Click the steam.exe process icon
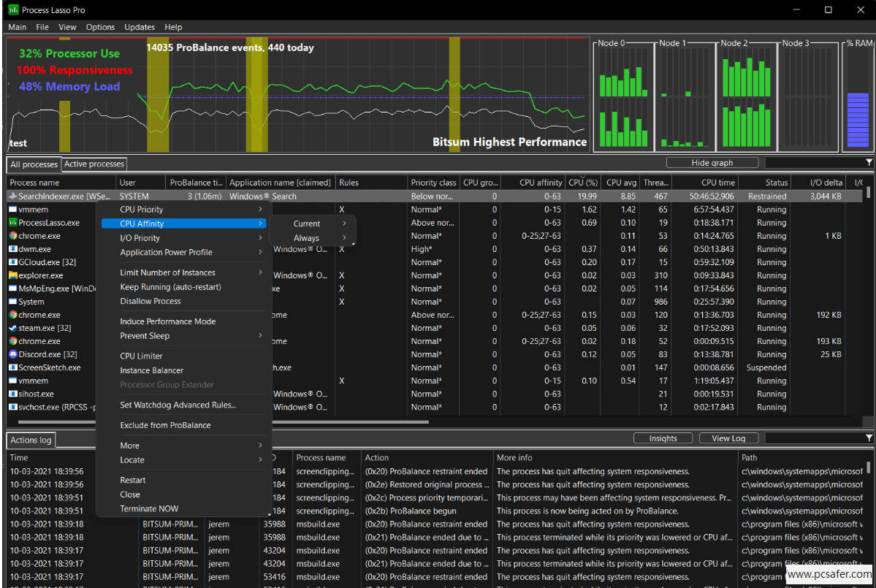Viewport: 876px width, 588px height. tap(12, 328)
